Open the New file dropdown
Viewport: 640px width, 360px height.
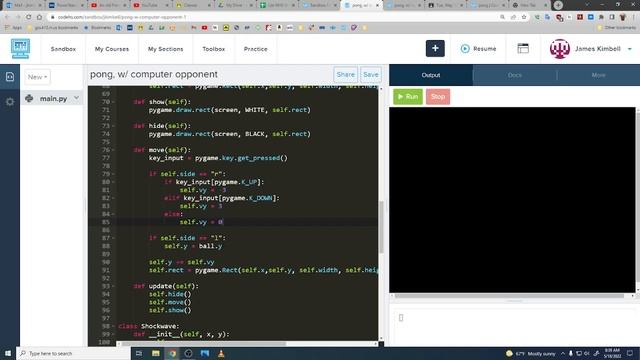tap(37, 77)
